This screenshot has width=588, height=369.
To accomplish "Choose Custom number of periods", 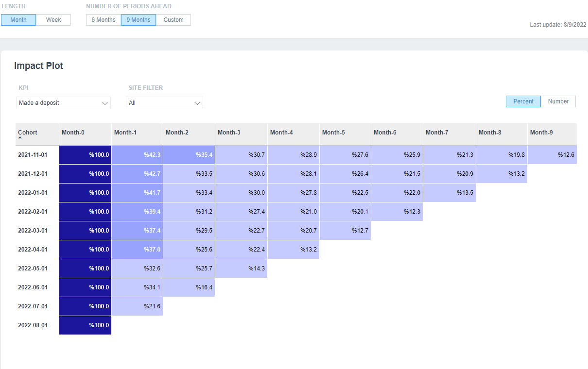I will pos(173,20).
